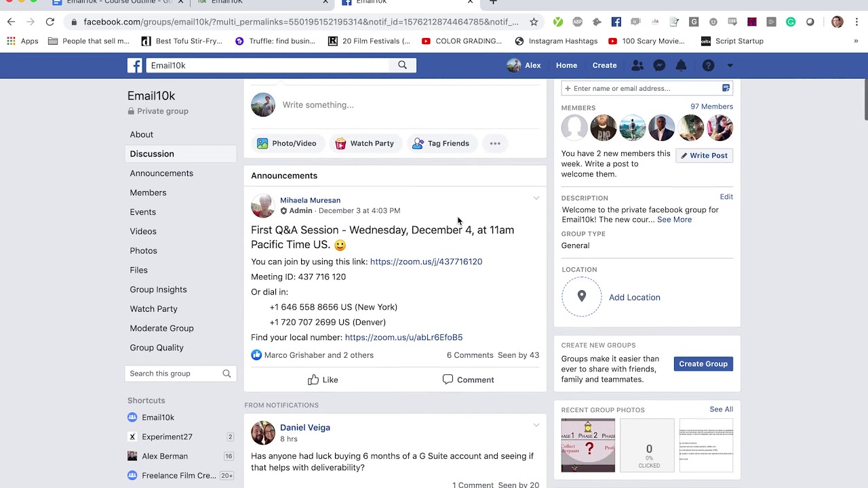Click the Watch Party popcorn icon
868x488 pixels.
click(340, 144)
